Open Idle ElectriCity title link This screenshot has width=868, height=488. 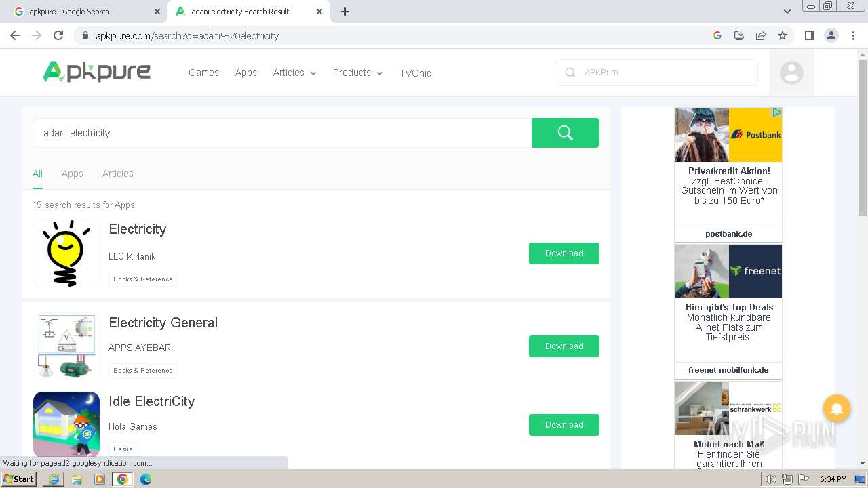point(152,401)
